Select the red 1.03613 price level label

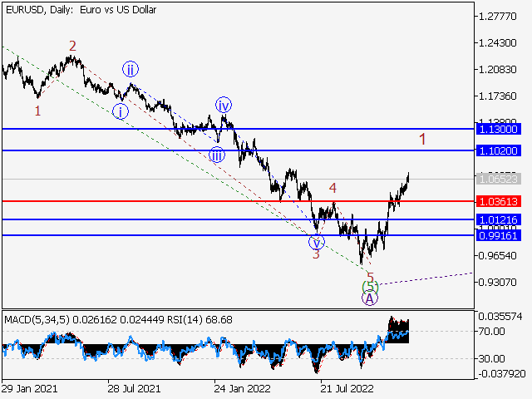[499, 201]
